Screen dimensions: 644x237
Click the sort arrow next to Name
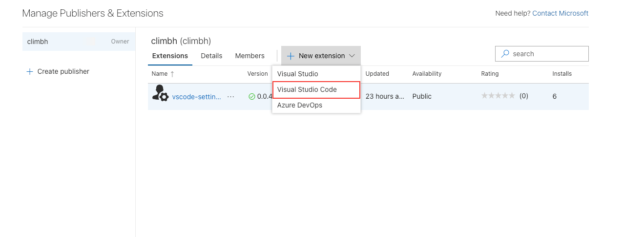click(172, 74)
